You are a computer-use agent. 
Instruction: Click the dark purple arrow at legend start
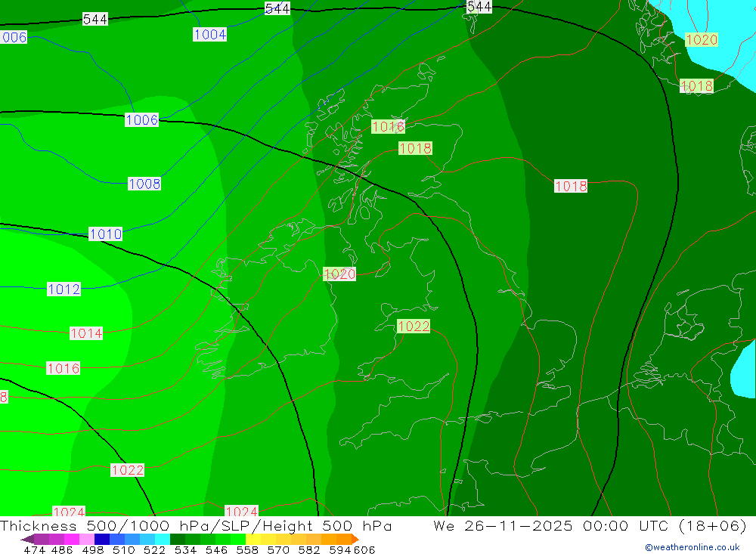(27, 539)
